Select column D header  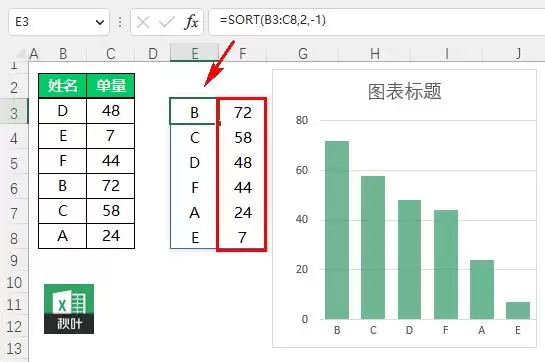(x=153, y=54)
